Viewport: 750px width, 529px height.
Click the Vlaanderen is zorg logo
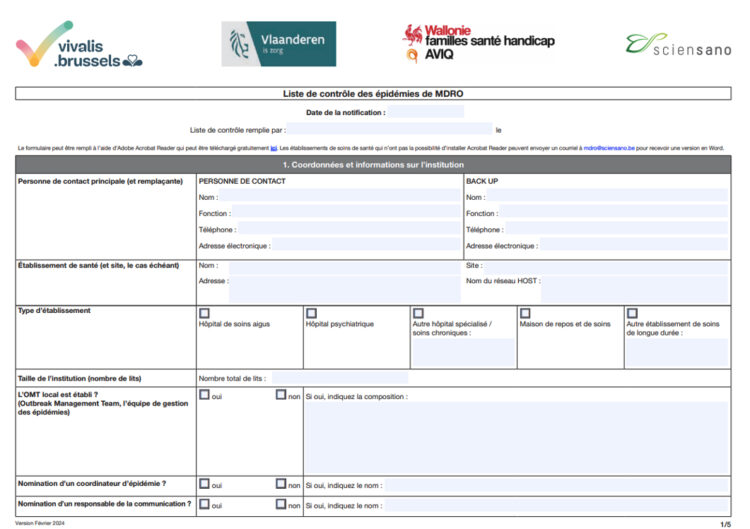coord(278,44)
